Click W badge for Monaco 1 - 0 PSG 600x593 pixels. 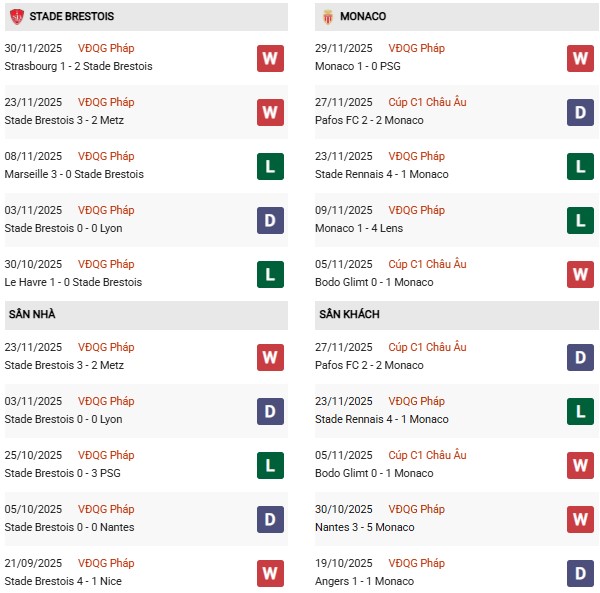pyautogui.click(x=580, y=58)
